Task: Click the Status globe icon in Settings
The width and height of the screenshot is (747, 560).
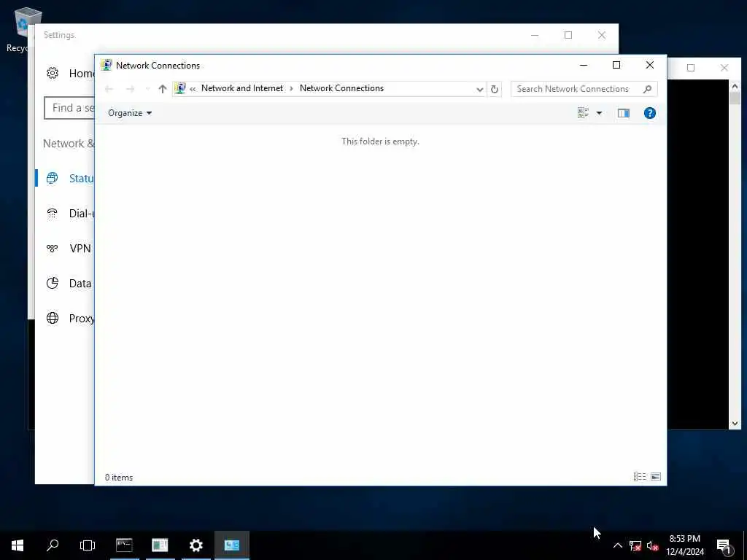Action: pyautogui.click(x=52, y=178)
